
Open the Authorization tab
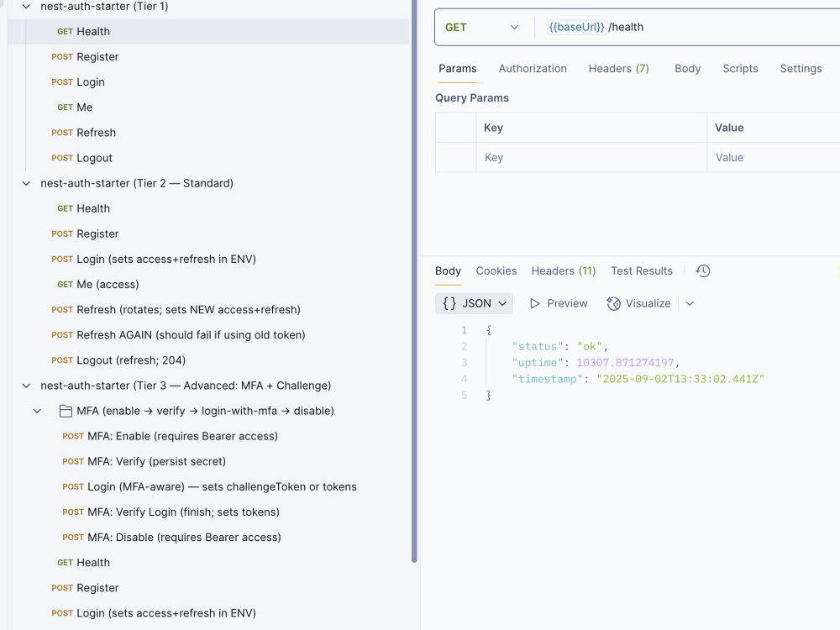click(x=533, y=69)
